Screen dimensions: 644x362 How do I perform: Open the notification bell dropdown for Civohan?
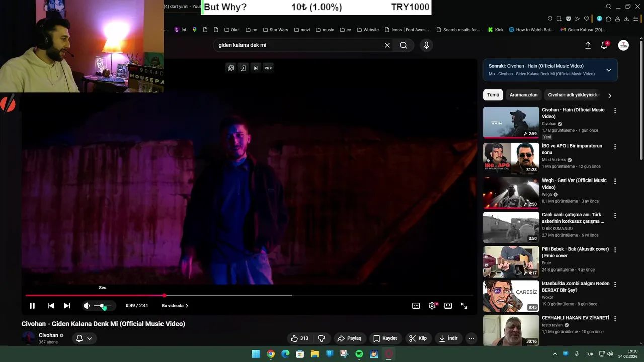(84, 338)
